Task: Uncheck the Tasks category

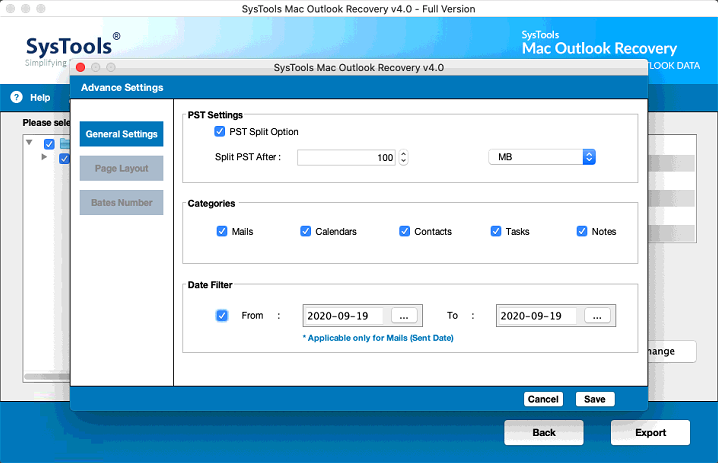Action: click(496, 231)
